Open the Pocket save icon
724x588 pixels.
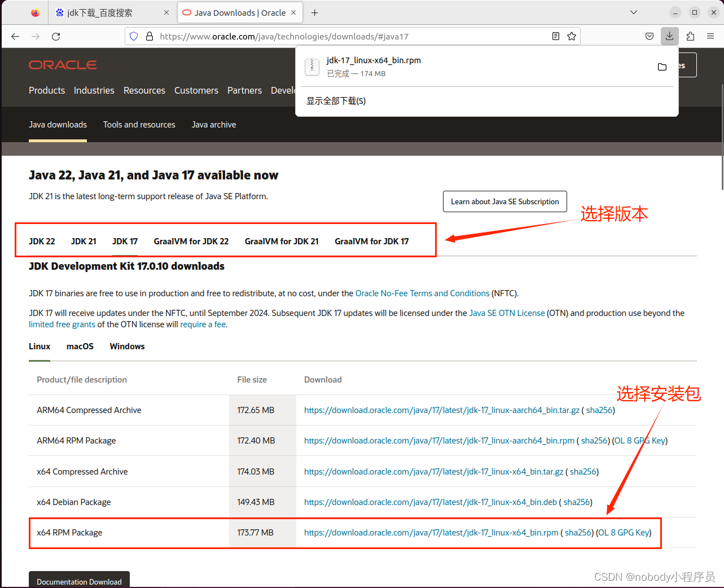coord(650,36)
